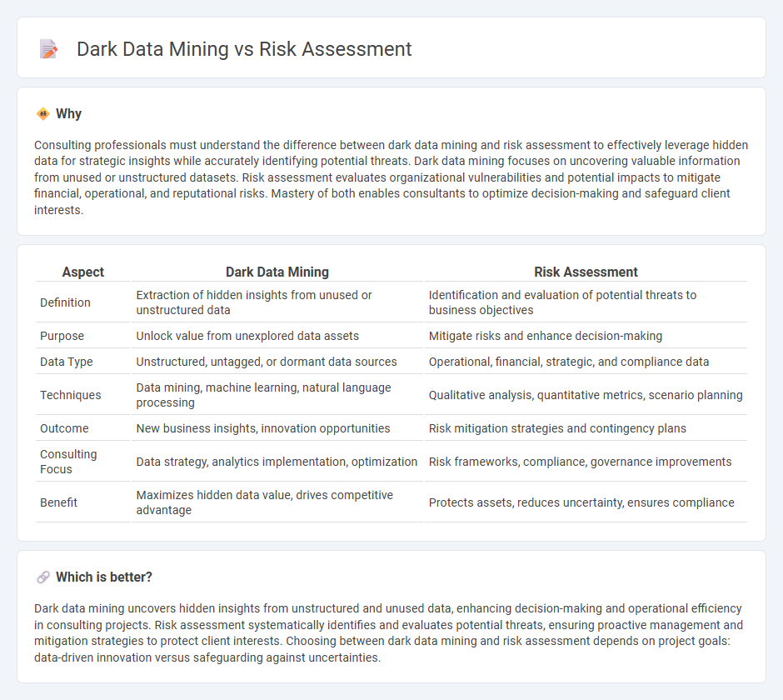Click the Which is better? heading
The width and height of the screenshot is (783, 700).
(x=104, y=577)
